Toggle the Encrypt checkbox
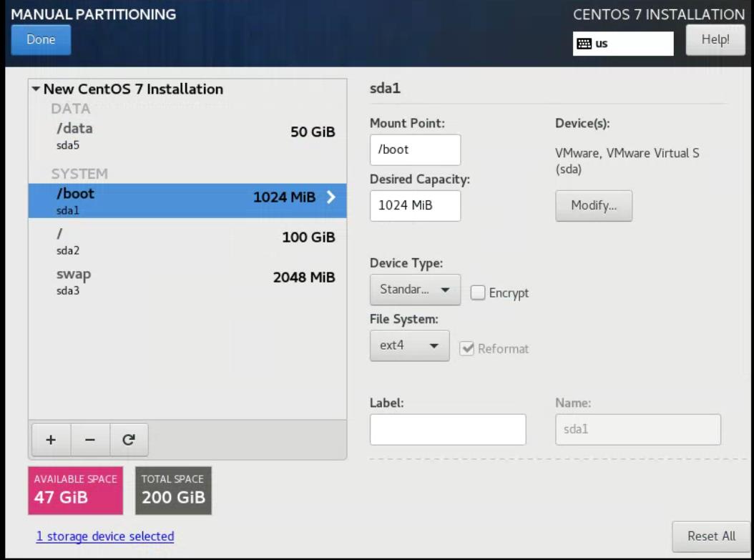Screen dimensions: 754x560 [x=477, y=293]
